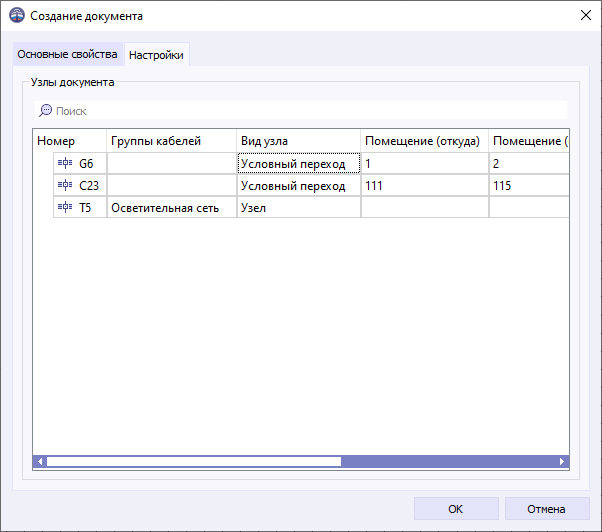Select the G6 row number cell
The image size is (602, 532).
pyautogui.click(x=80, y=163)
